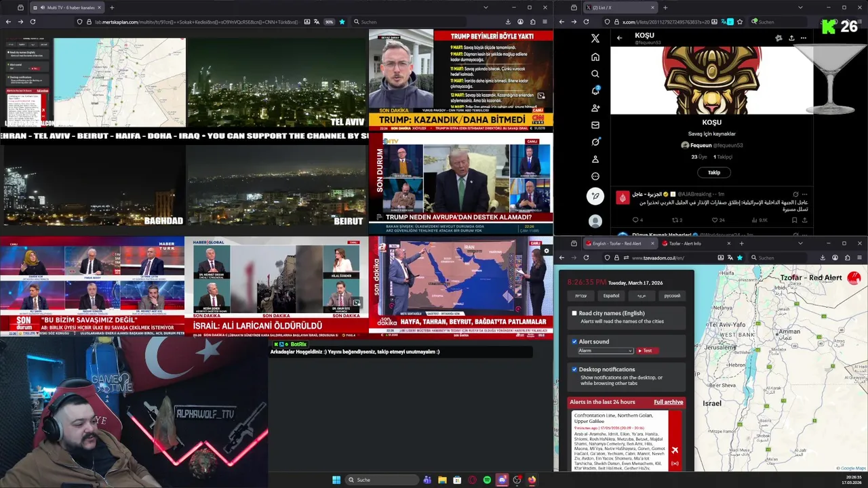Open the Baghdad live camera feed
Screen dimensions: 868x488
[92, 185]
